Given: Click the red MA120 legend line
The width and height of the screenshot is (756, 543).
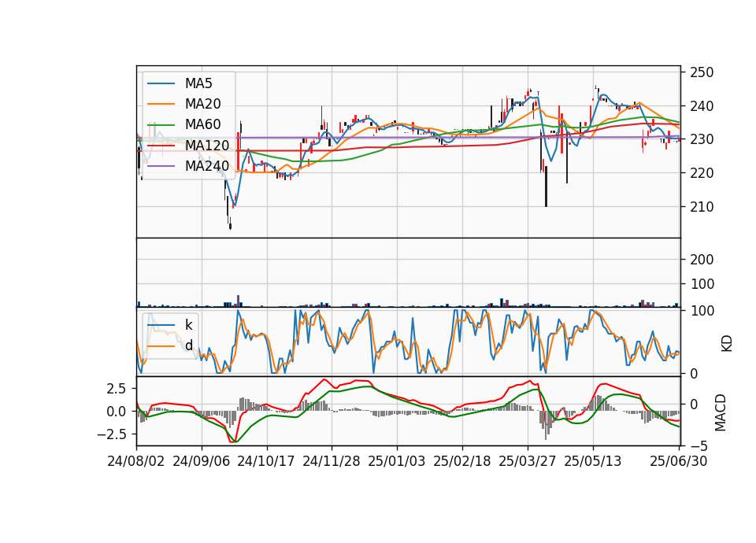Looking at the screenshot, I should pos(161,145).
